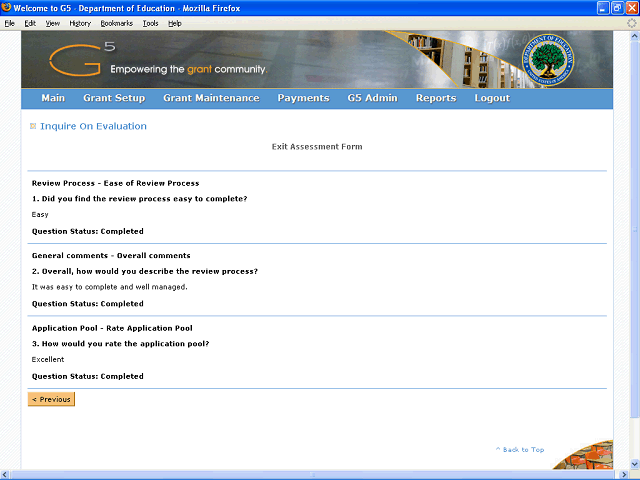This screenshot has height=480, width=640.
Task: Close the Firefox window
Action: [x=632, y=8]
